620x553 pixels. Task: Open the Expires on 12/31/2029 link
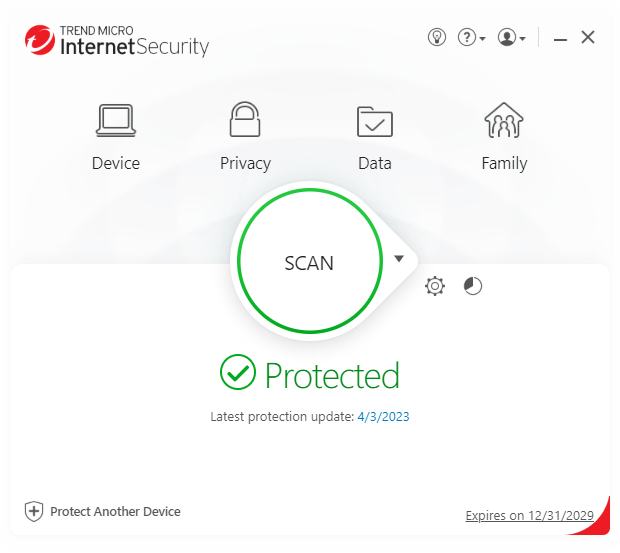click(530, 515)
